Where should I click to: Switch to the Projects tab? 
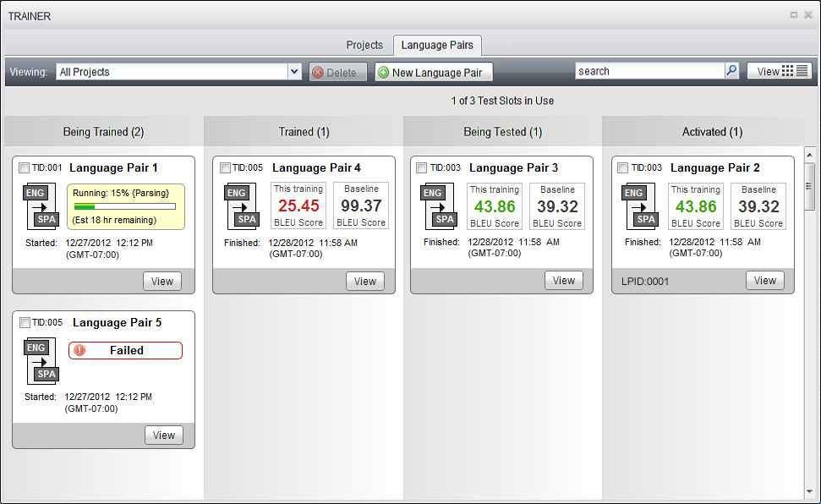click(x=364, y=45)
